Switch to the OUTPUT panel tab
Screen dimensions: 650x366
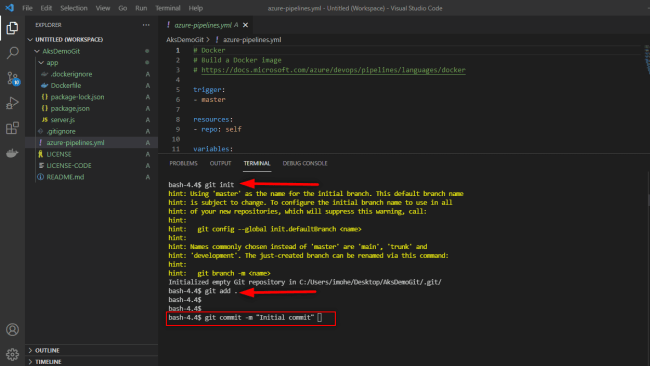(220, 163)
